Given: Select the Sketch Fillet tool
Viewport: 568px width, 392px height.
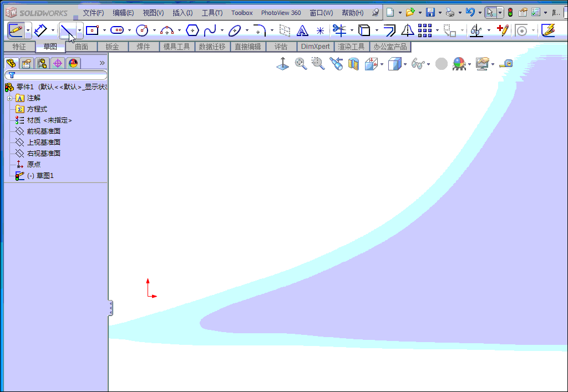Looking at the screenshot, I should (x=260, y=30).
